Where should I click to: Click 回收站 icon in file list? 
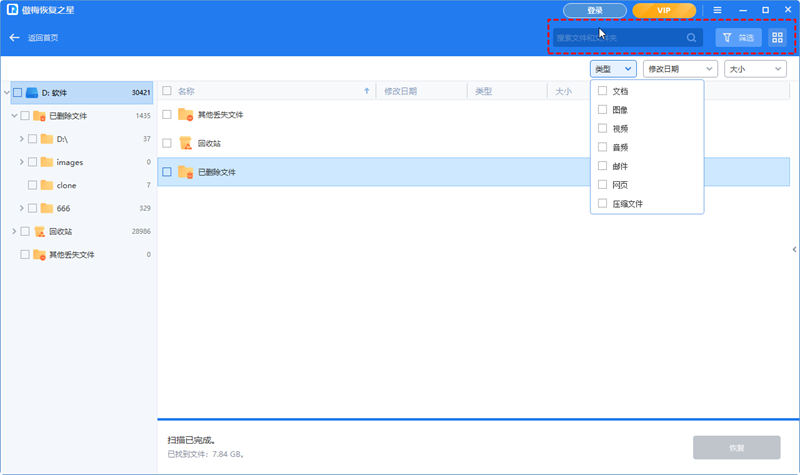pyautogui.click(x=185, y=143)
